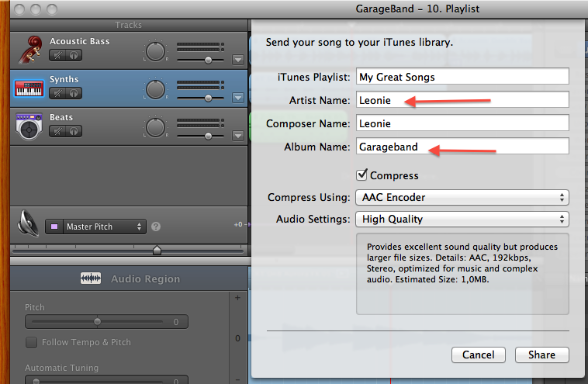Click the plus zoom button in editor
Viewport: 588px width, 384px height.
tap(237, 298)
